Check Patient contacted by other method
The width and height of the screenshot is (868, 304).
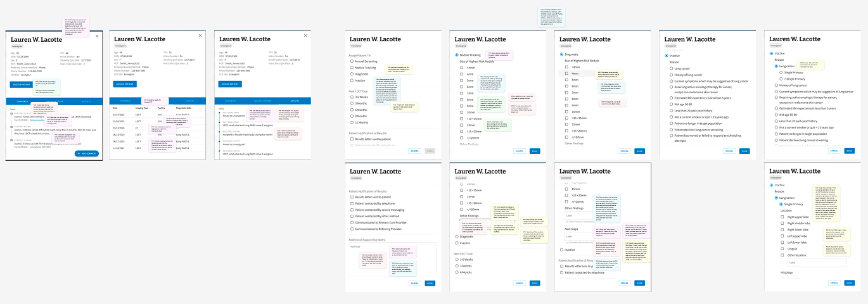[x=352, y=216]
